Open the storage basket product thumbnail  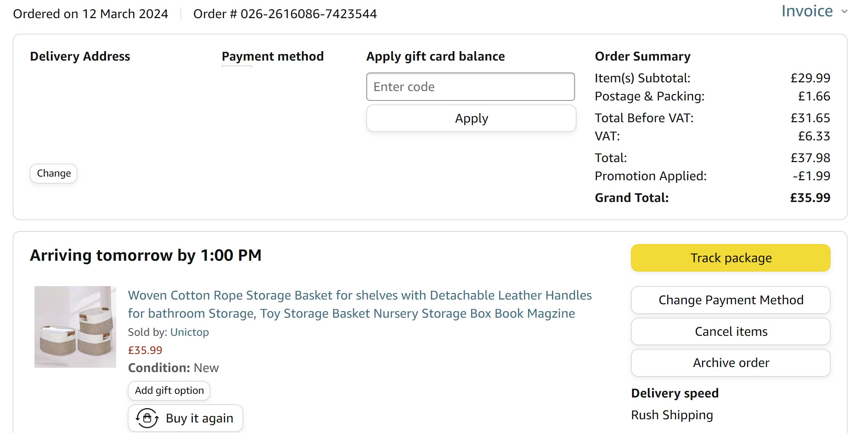(75, 327)
